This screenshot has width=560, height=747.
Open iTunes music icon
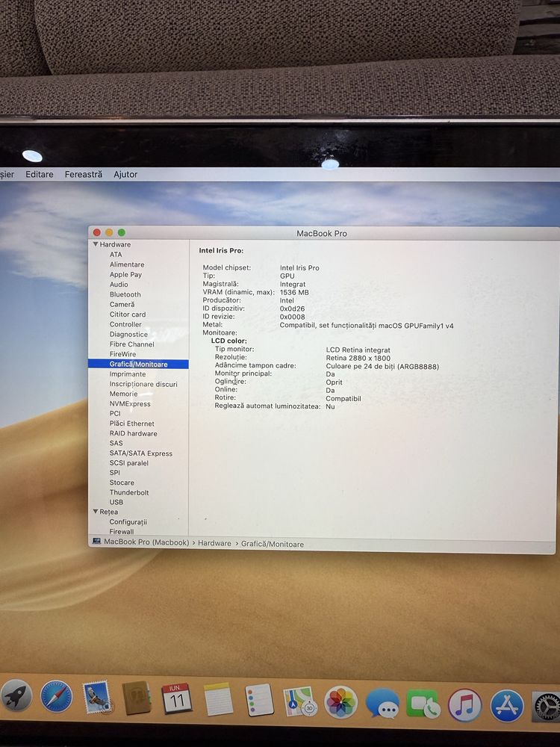pos(464,705)
